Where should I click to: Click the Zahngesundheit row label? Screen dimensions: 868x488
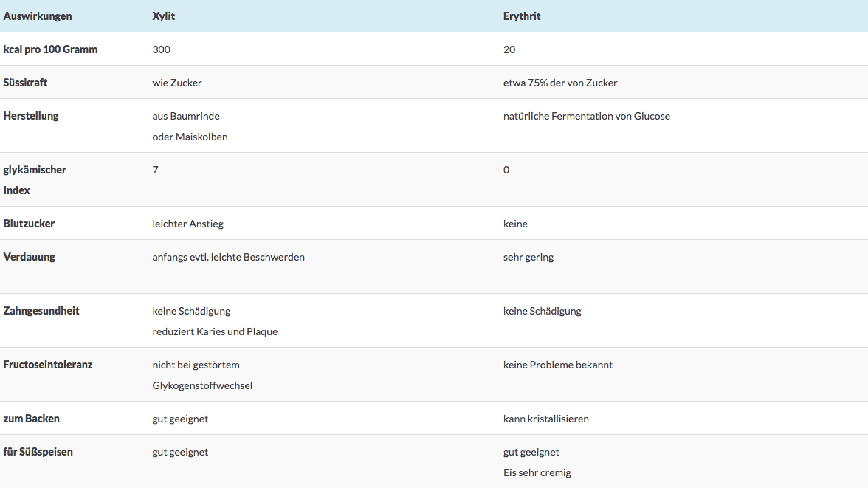tap(41, 311)
